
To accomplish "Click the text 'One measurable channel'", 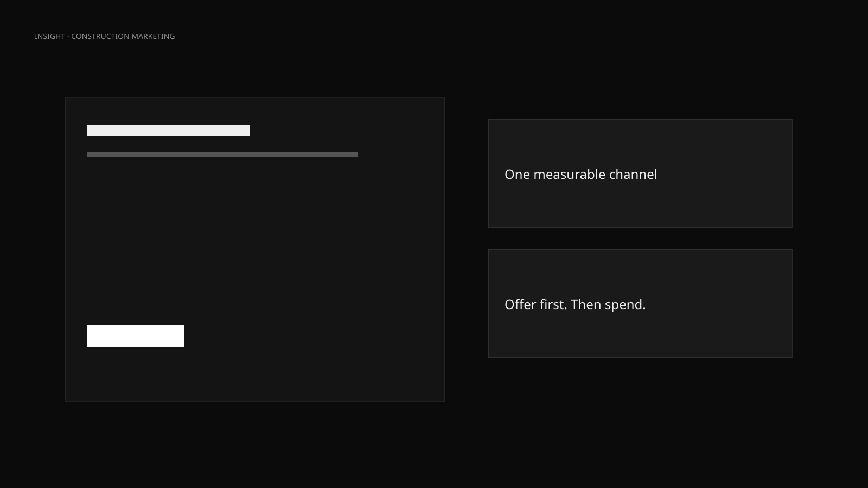I will (x=581, y=174).
